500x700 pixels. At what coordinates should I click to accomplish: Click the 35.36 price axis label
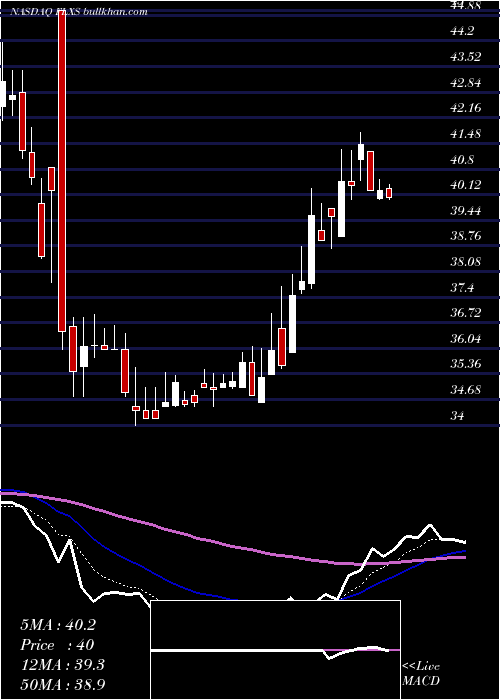click(468, 363)
